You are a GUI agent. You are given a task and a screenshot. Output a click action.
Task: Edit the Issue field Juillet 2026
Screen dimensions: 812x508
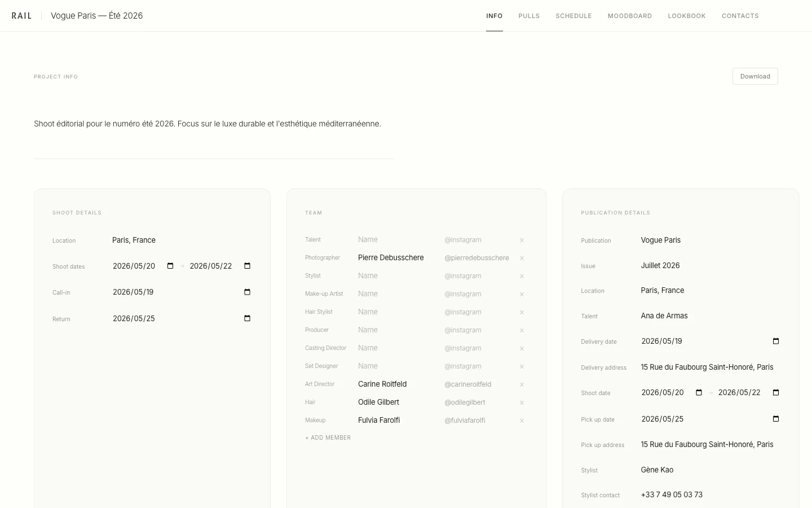click(x=710, y=265)
